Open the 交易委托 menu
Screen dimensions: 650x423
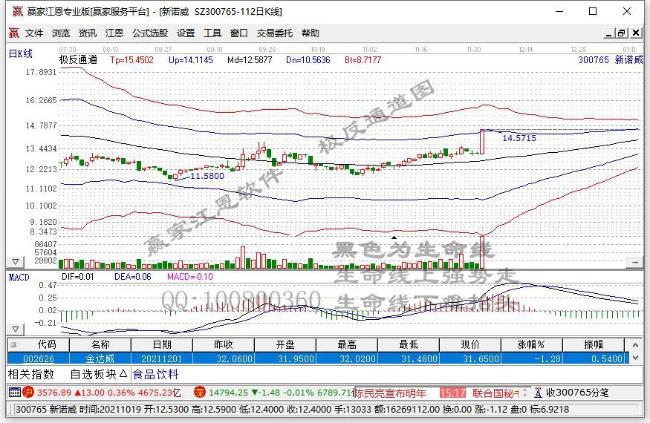point(274,33)
